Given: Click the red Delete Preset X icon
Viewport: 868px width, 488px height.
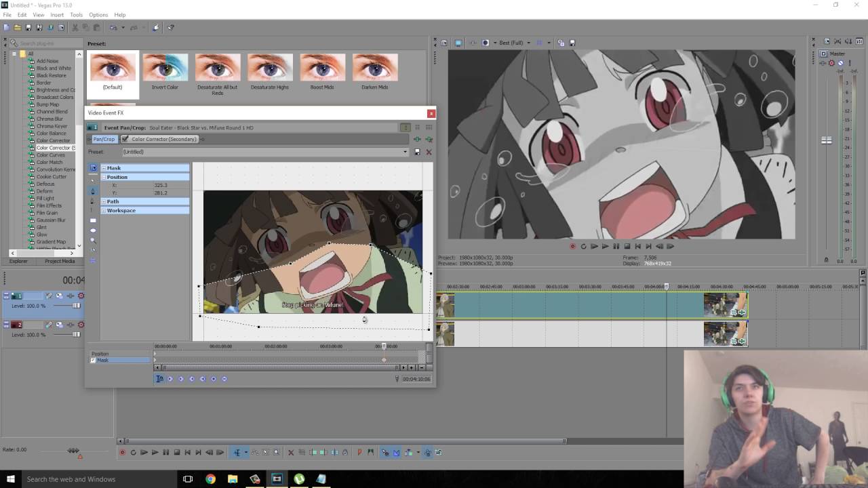Looking at the screenshot, I should click(429, 152).
